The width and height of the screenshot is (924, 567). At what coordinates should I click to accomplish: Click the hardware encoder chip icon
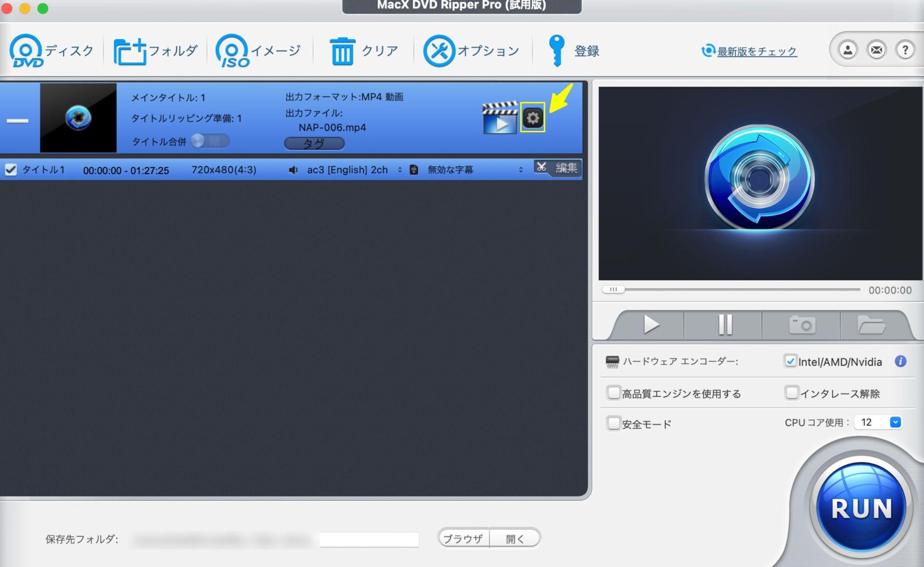click(x=612, y=362)
